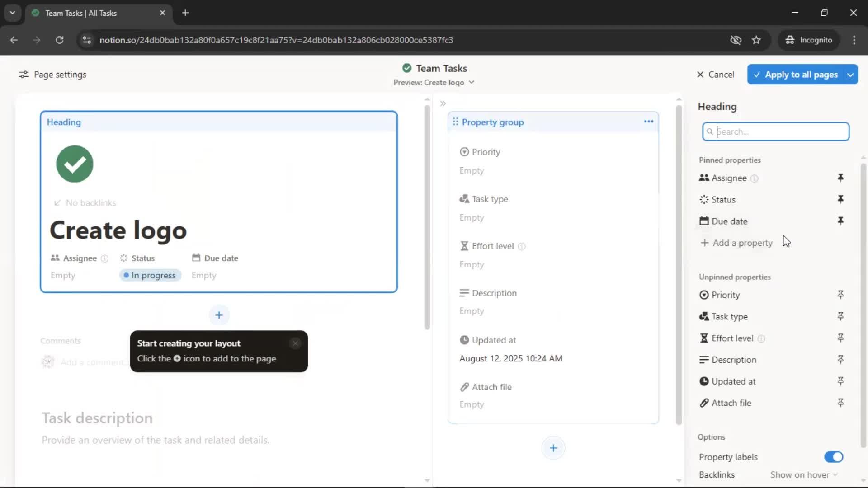Open Page settings
Viewport: 868px width, 488px height.
pos(52,75)
